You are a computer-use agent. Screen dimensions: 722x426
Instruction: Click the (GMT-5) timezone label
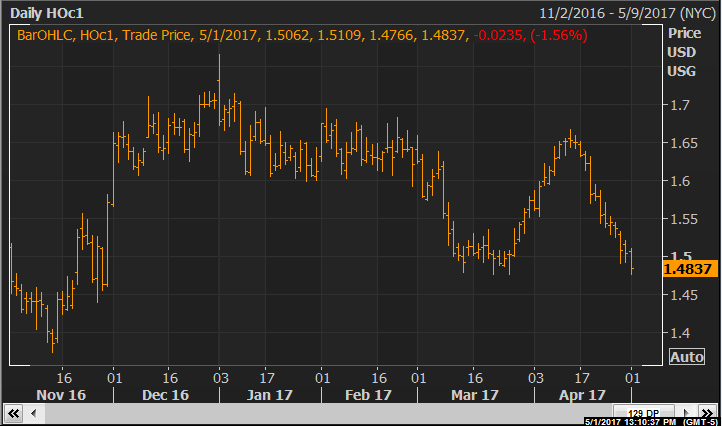[700, 422]
